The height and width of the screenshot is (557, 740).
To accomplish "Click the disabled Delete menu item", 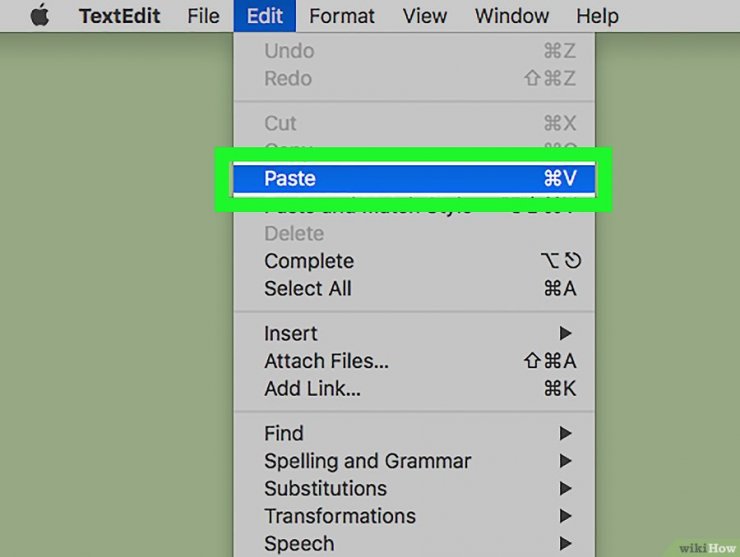I will click(414, 234).
